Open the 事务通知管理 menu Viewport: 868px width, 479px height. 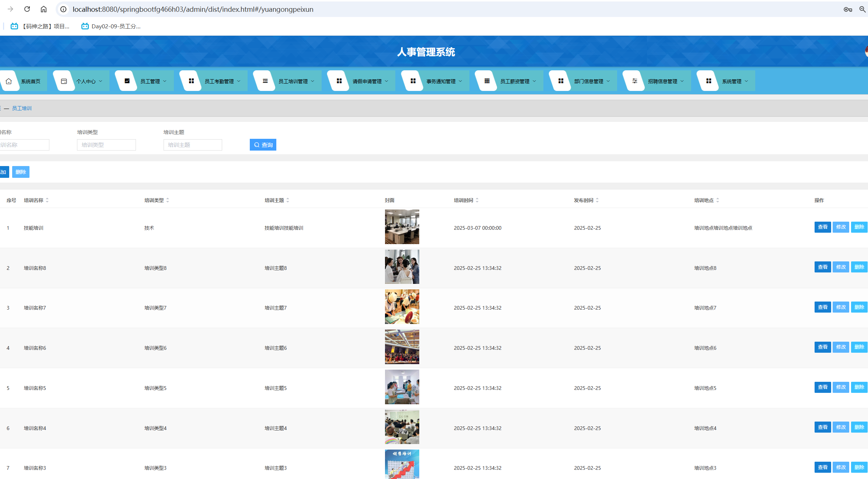(441, 81)
